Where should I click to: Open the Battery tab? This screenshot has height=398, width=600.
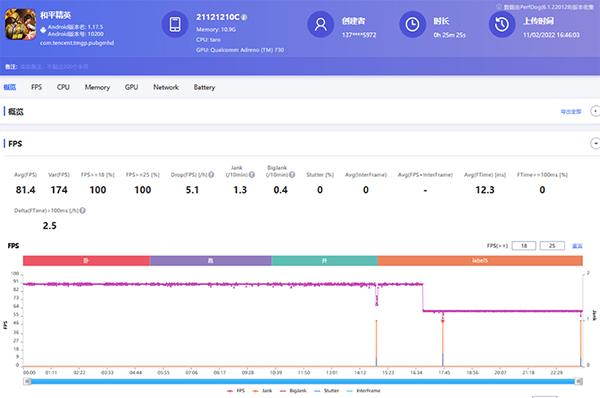[x=204, y=87]
